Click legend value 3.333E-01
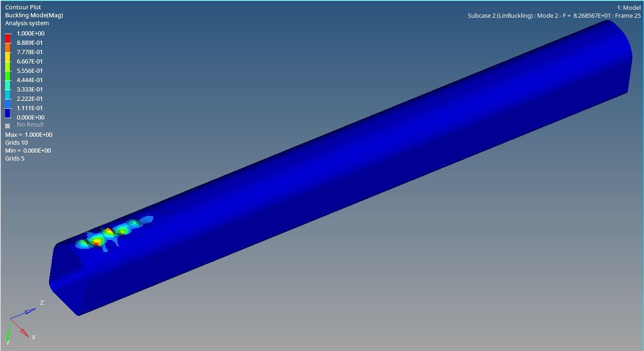The width and height of the screenshot is (644, 351). pyautogui.click(x=30, y=90)
